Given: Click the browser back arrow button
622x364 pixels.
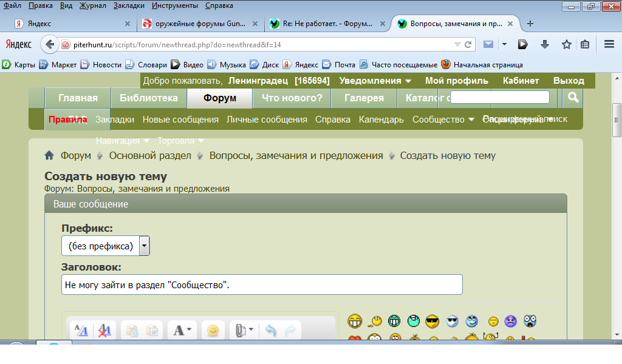Looking at the screenshot, I should pos(49,44).
